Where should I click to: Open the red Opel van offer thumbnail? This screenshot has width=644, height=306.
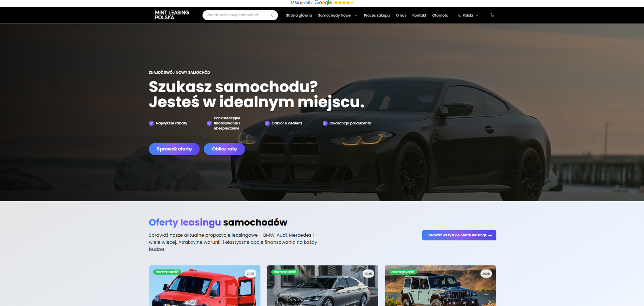point(205,286)
